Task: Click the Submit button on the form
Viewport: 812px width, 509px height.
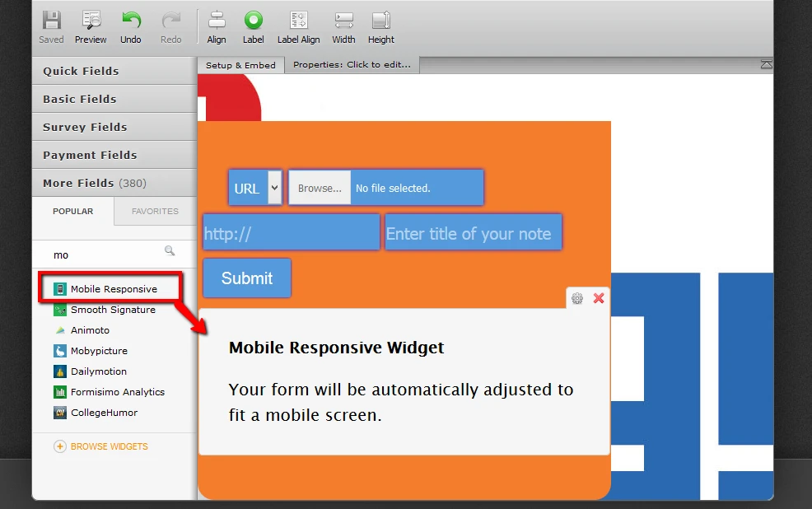Action: 246,278
